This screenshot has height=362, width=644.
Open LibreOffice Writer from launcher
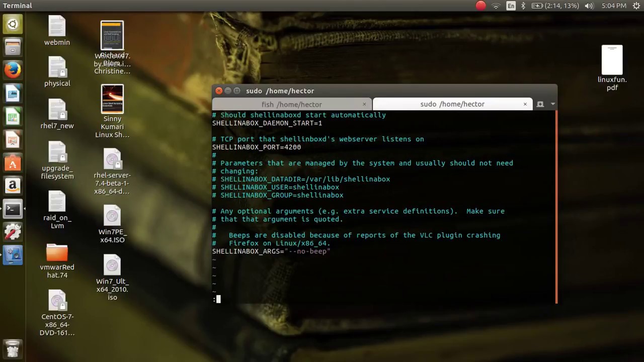point(13,94)
